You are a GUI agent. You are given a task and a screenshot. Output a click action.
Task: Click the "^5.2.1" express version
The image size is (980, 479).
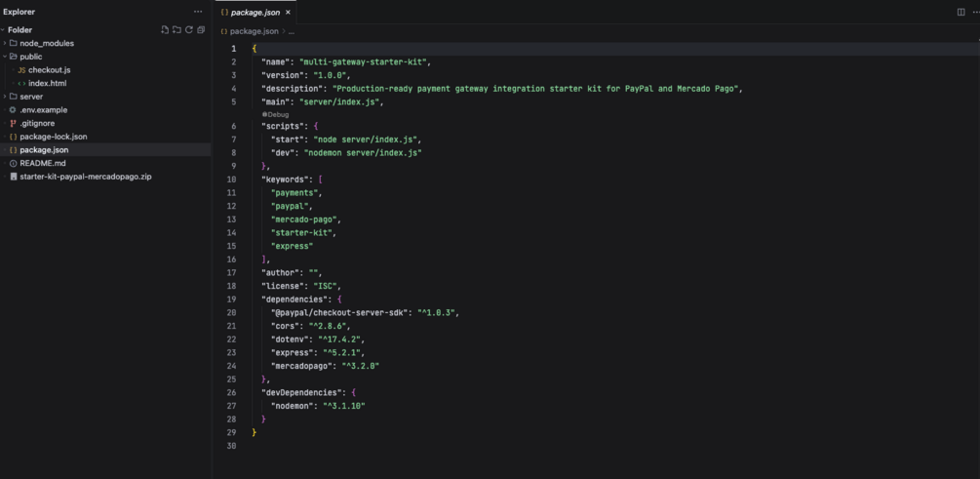[x=342, y=353]
